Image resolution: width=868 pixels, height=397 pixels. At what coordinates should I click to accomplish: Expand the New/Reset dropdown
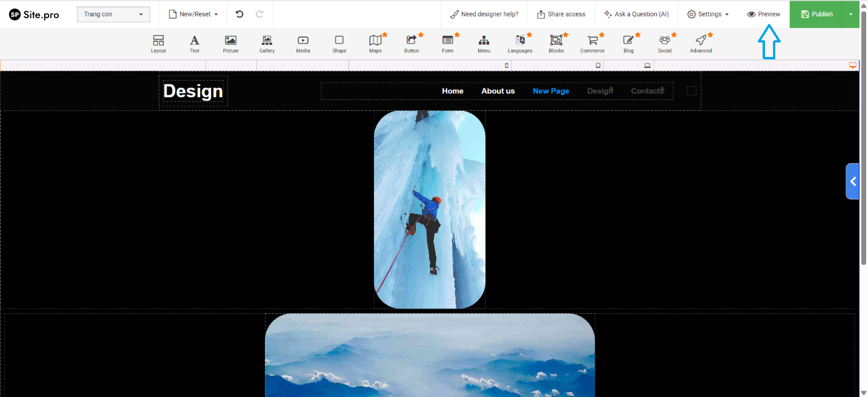click(193, 14)
